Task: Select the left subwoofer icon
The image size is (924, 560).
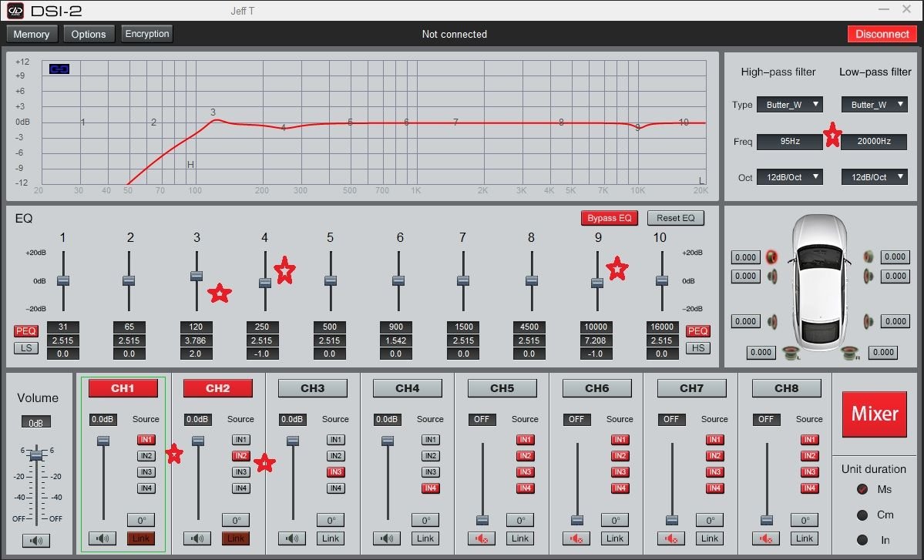Action: pyautogui.click(x=789, y=353)
